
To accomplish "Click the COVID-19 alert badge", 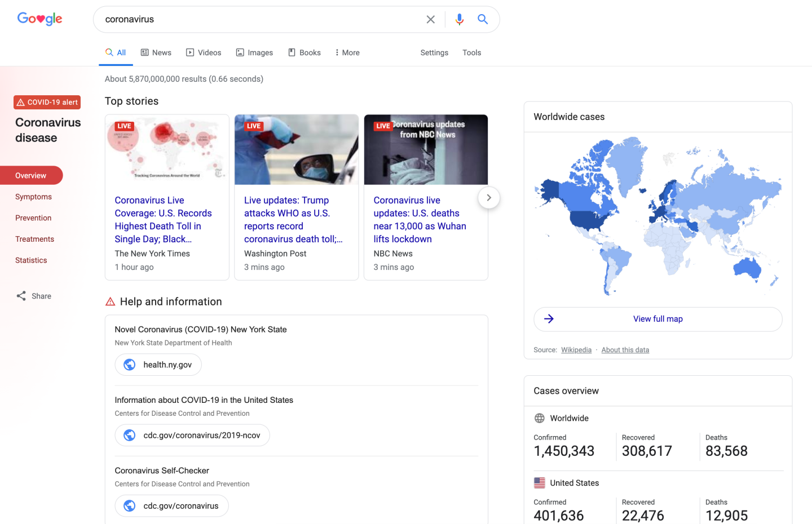I will pyautogui.click(x=47, y=102).
